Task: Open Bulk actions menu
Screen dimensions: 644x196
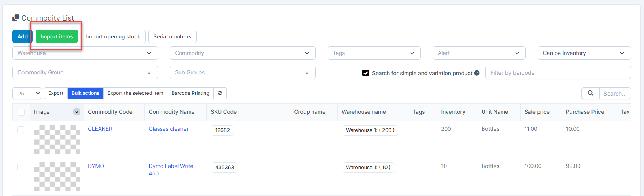Action: 85,93
